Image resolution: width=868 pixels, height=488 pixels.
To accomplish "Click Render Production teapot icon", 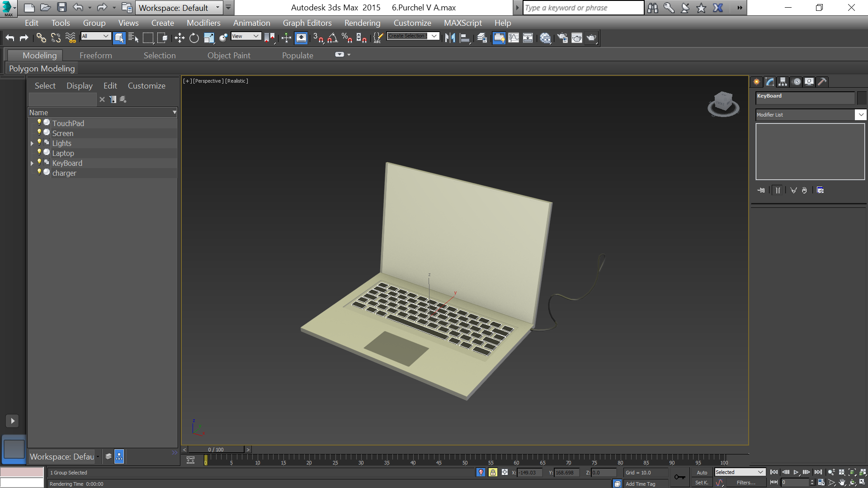I will click(x=591, y=38).
